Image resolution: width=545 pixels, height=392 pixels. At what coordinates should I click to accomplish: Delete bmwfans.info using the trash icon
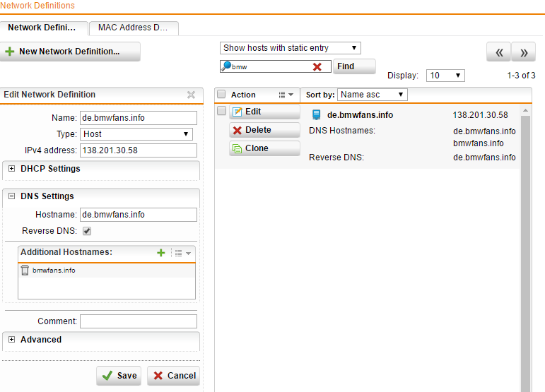pyautogui.click(x=25, y=270)
